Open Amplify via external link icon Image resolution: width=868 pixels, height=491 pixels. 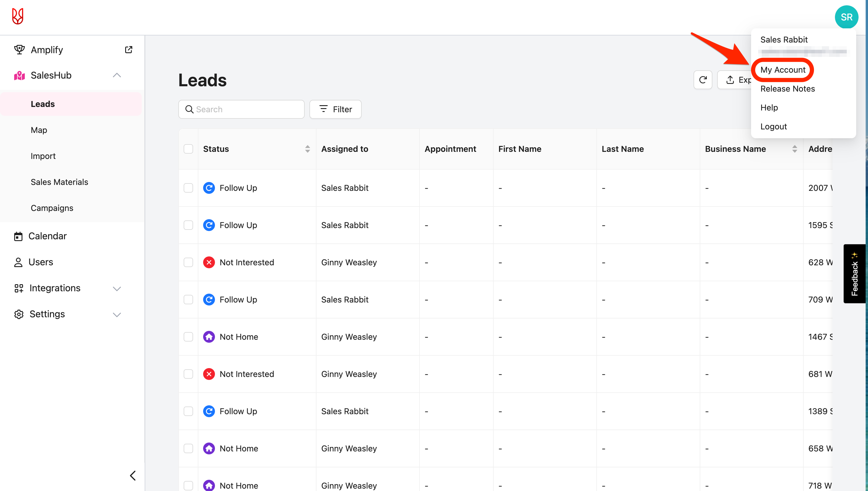[x=128, y=50]
